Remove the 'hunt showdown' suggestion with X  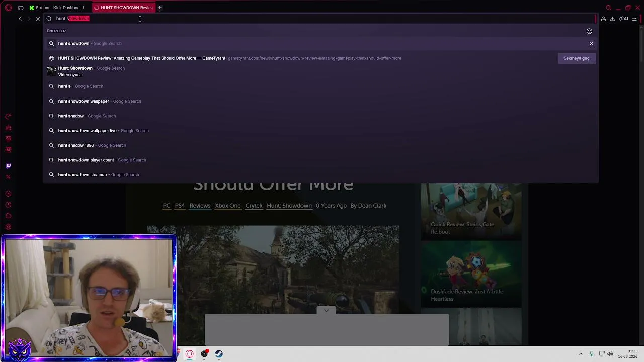pyautogui.click(x=591, y=44)
